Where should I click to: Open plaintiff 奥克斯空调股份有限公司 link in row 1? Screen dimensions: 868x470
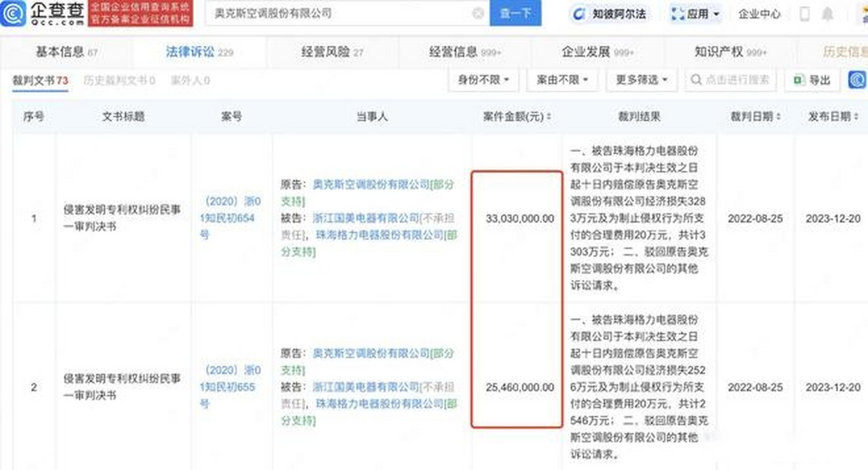point(371,184)
